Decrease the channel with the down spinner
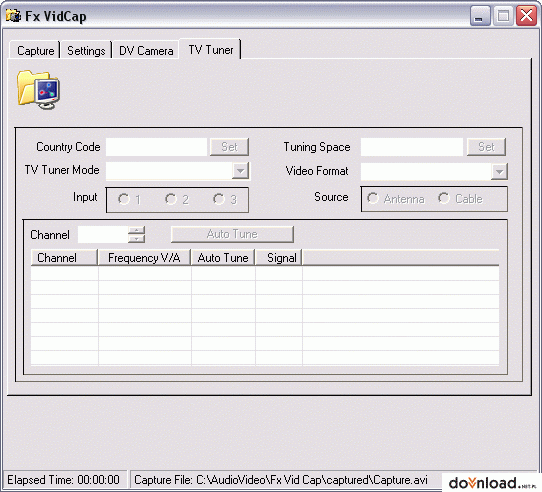 pos(137,239)
